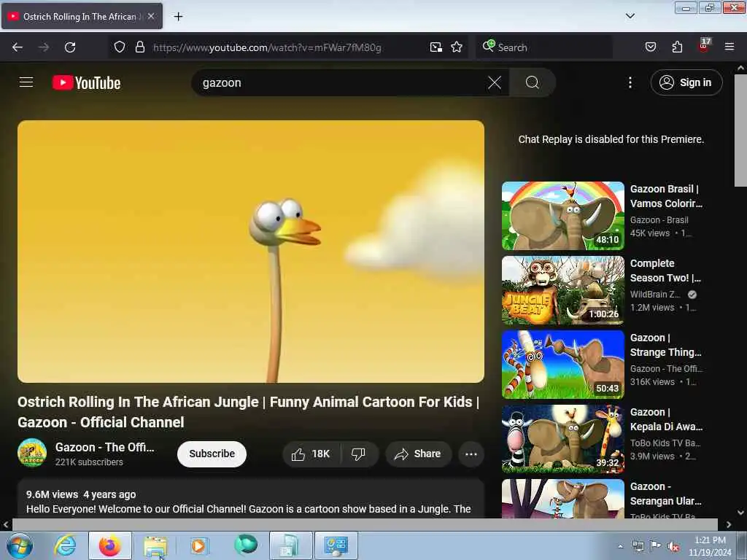
Task: View site security padlock info
Action: pos(139,47)
